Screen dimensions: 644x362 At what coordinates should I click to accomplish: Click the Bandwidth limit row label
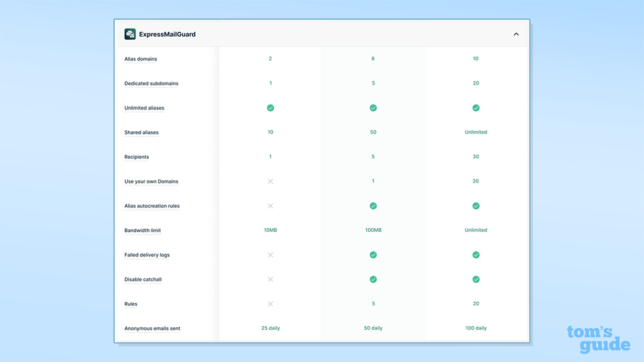pyautogui.click(x=142, y=230)
